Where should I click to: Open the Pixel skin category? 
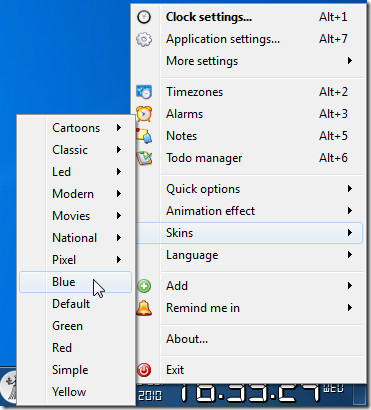76,260
